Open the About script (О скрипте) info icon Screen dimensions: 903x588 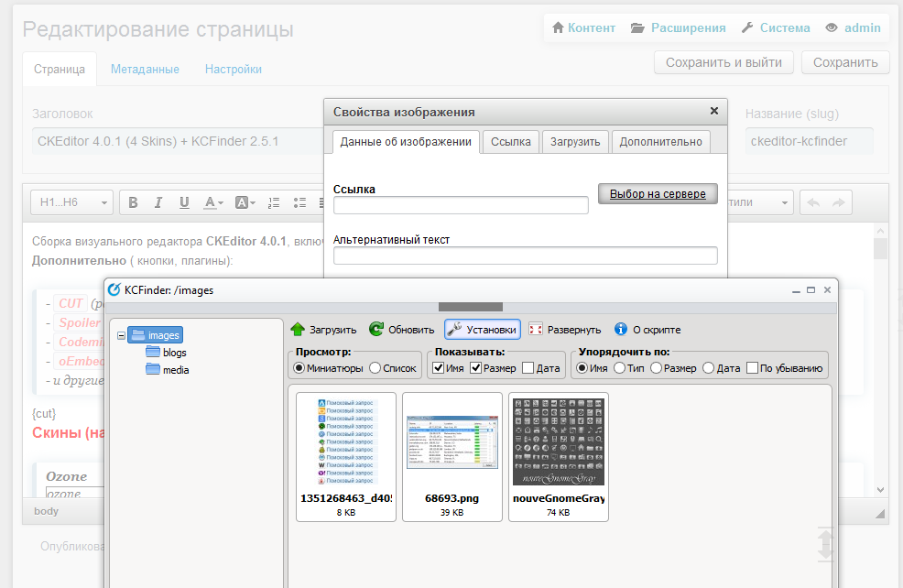pyautogui.click(x=621, y=330)
